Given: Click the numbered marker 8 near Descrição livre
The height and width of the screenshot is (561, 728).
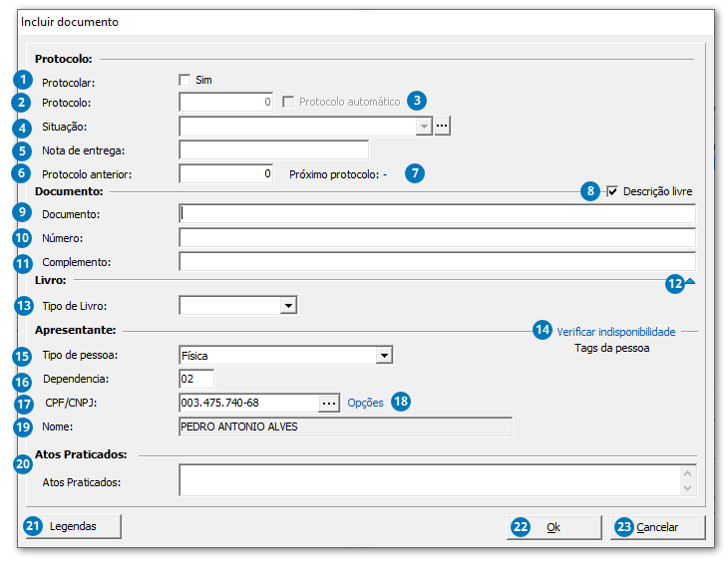Looking at the screenshot, I should coord(592,190).
